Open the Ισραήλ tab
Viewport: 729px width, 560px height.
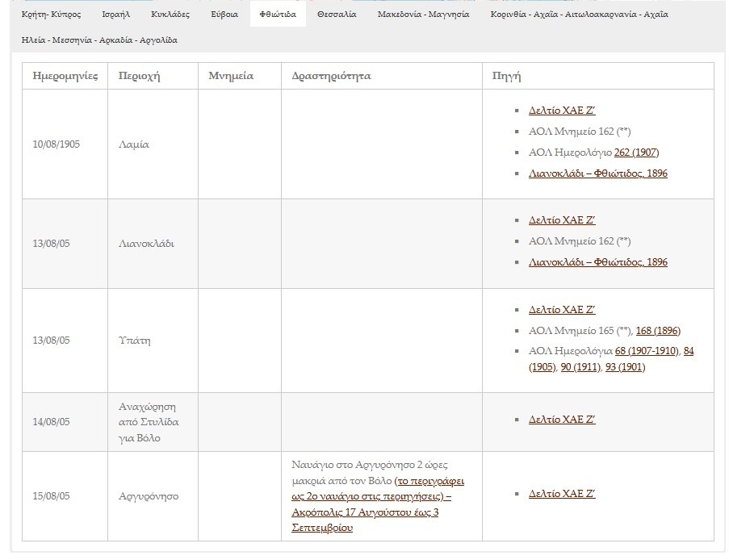click(116, 15)
